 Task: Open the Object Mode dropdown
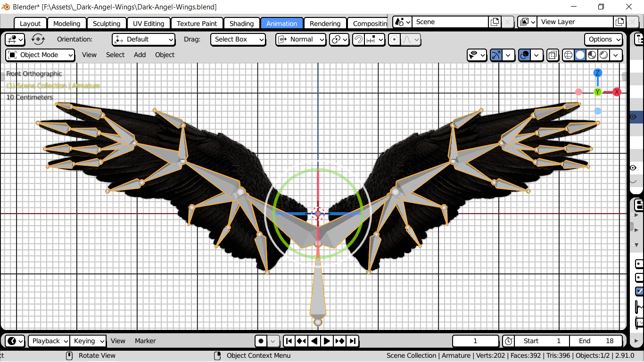coord(40,55)
